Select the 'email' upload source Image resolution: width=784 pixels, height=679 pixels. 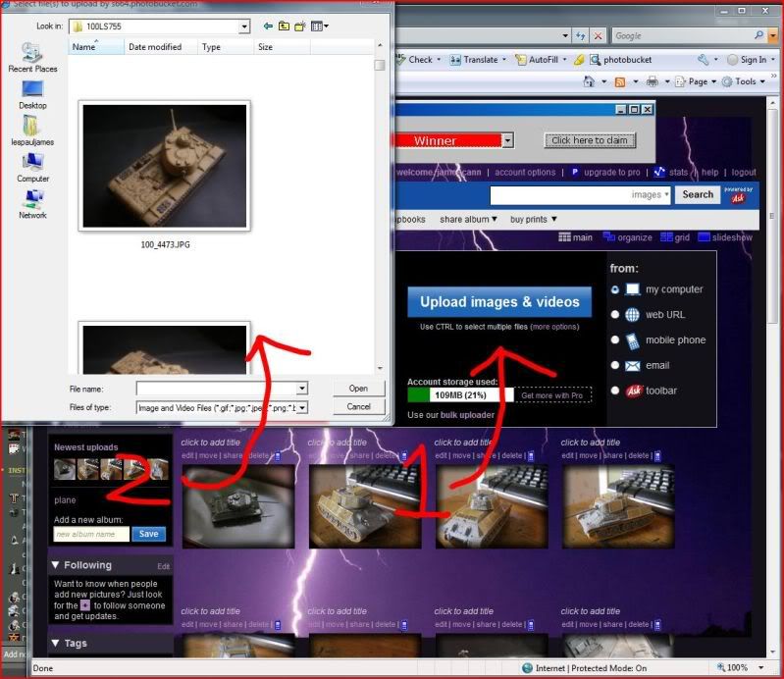tap(615, 365)
